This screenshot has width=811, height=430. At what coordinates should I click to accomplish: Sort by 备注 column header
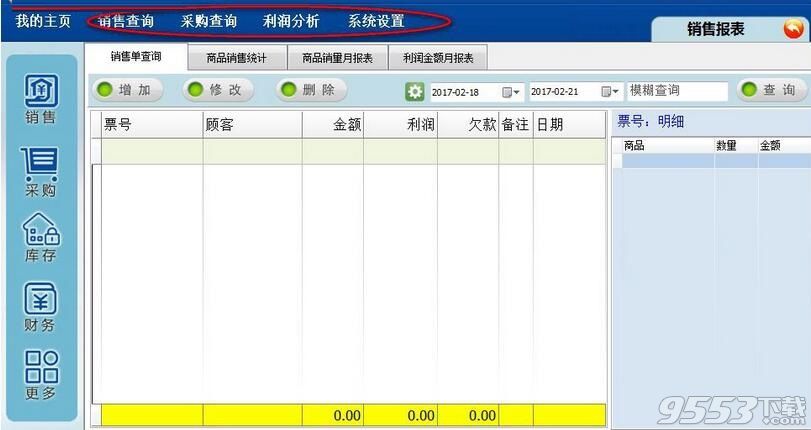(516, 125)
